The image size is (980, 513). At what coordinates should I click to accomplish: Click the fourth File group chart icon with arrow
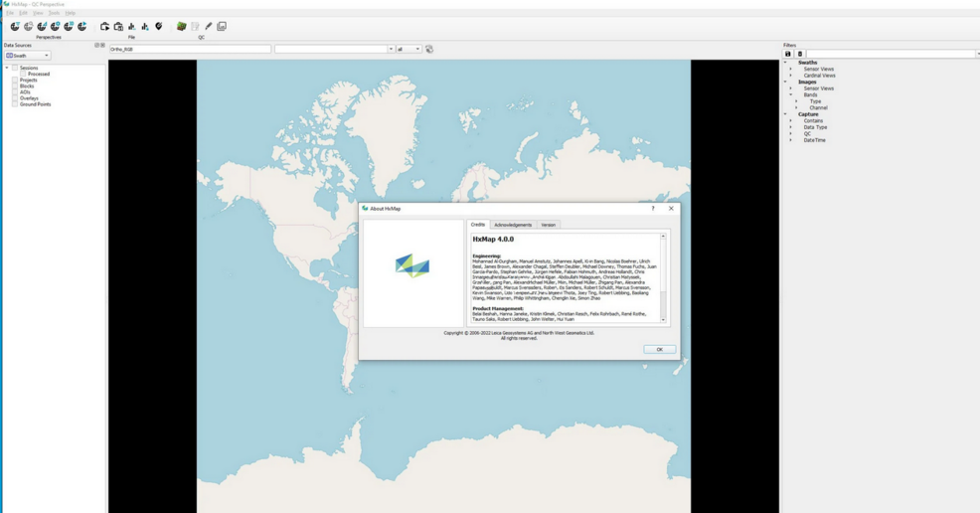pos(145,26)
